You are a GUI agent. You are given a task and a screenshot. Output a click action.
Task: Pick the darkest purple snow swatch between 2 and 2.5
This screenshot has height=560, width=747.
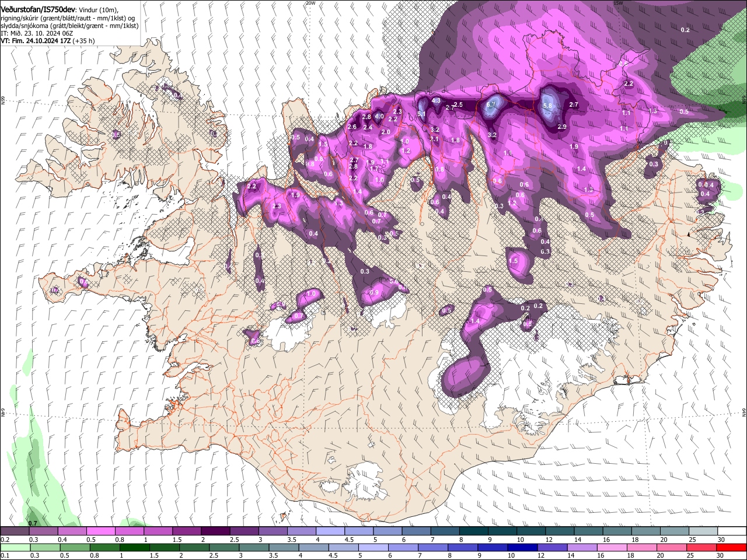(x=215, y=531)
